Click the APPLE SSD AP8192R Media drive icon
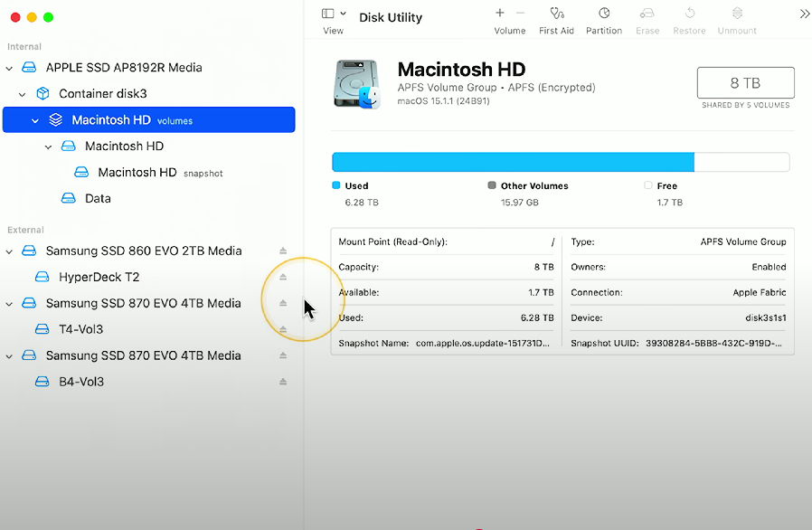Image resolution: width=812 pixels, height=530 pixels. click(x=29, y=67)
